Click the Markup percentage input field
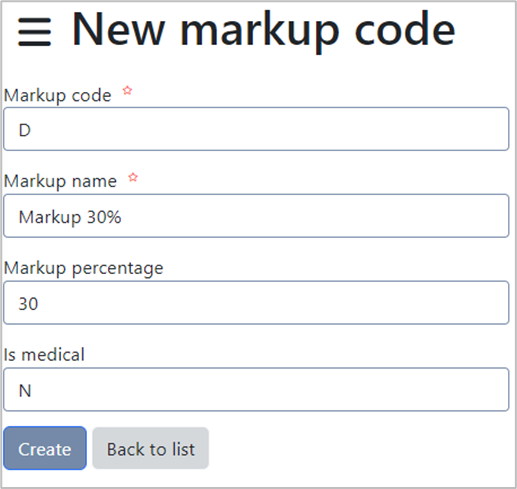Viewport: 517px width, 489px height. [256, 303]
